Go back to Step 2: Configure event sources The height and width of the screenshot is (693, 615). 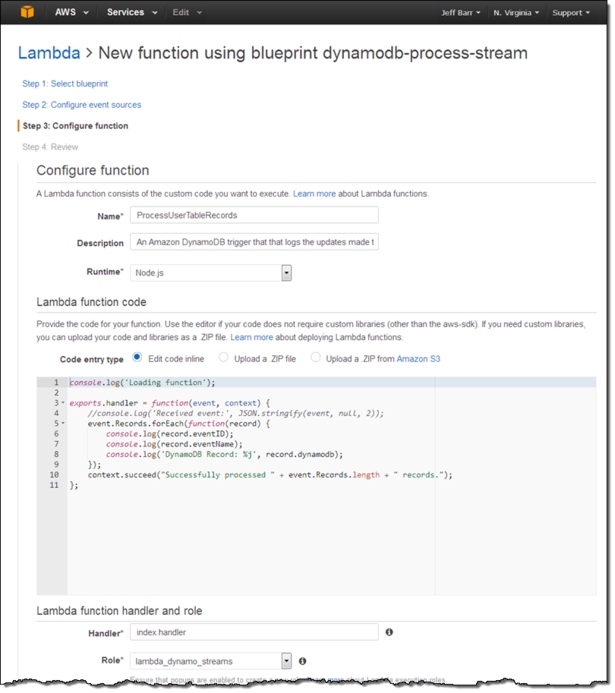tap(82, 105)
